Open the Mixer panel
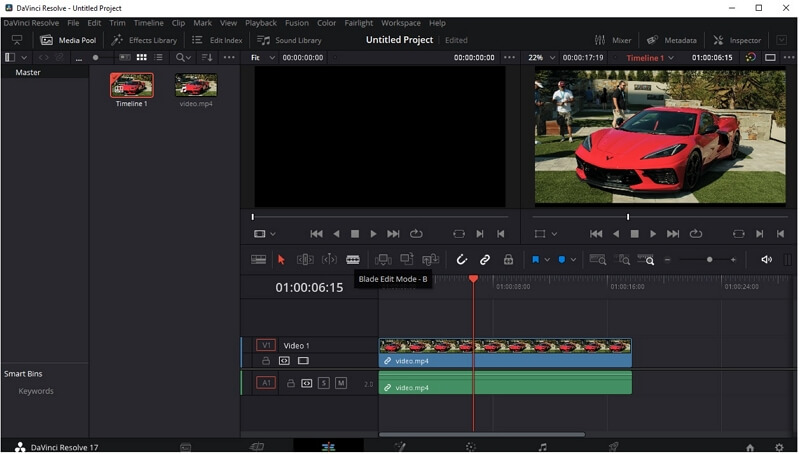Viewport: 800px width, 454px height. coord(613,40)
